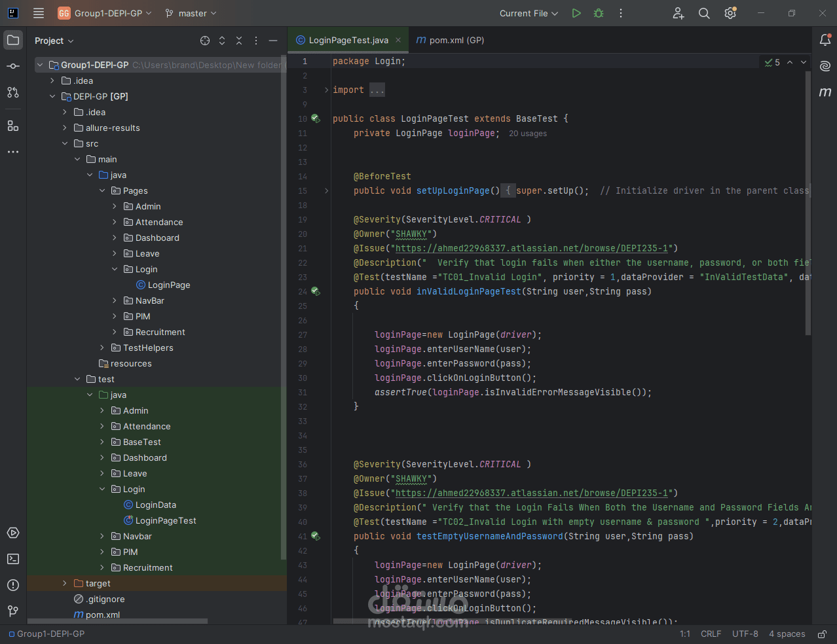Click run gutter icon beside invalidLoginPageTest method
The width and height of the screenshot is (837, 644).
[x=316, y=291]
